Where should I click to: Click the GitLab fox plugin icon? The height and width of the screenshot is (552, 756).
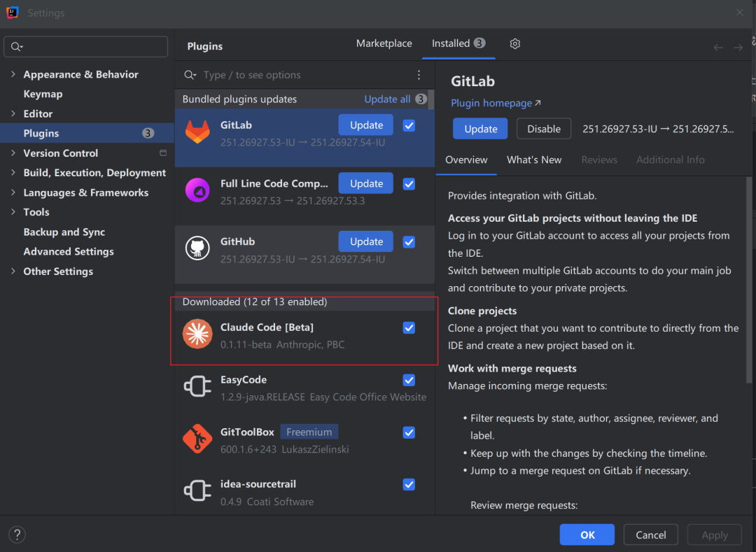point(197,132)
